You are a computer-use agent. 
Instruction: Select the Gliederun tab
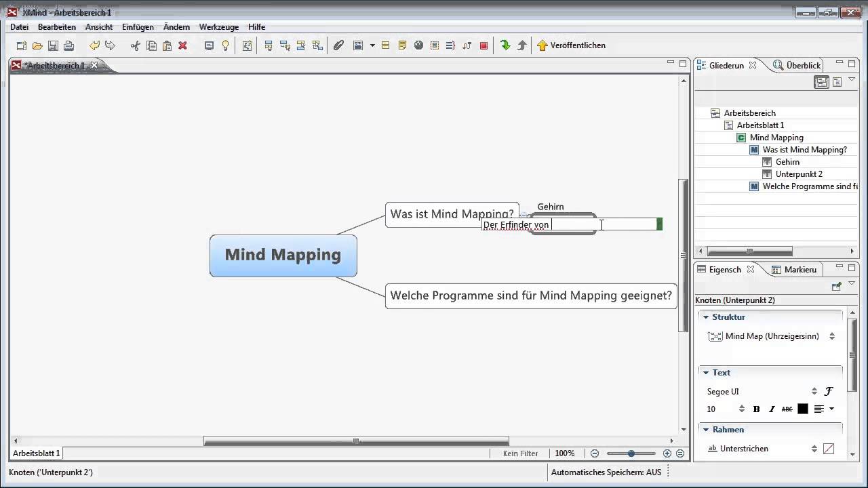(726, 65)
